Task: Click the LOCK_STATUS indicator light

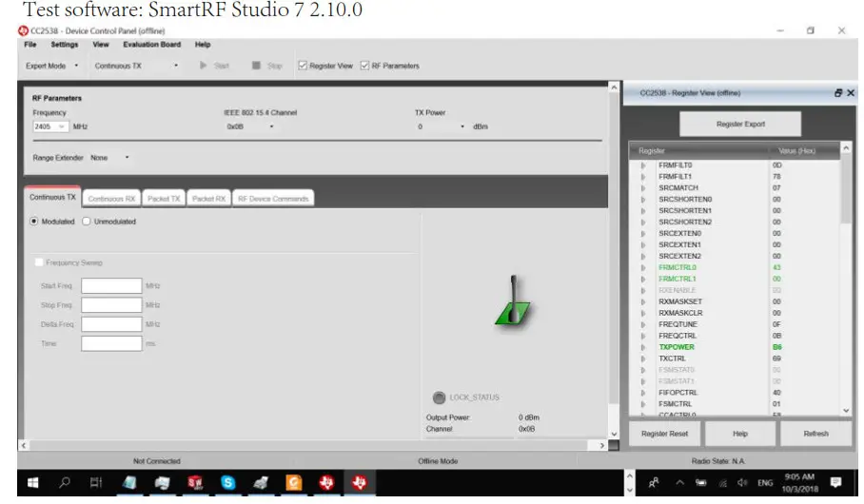Action: [x=439, y=397]
